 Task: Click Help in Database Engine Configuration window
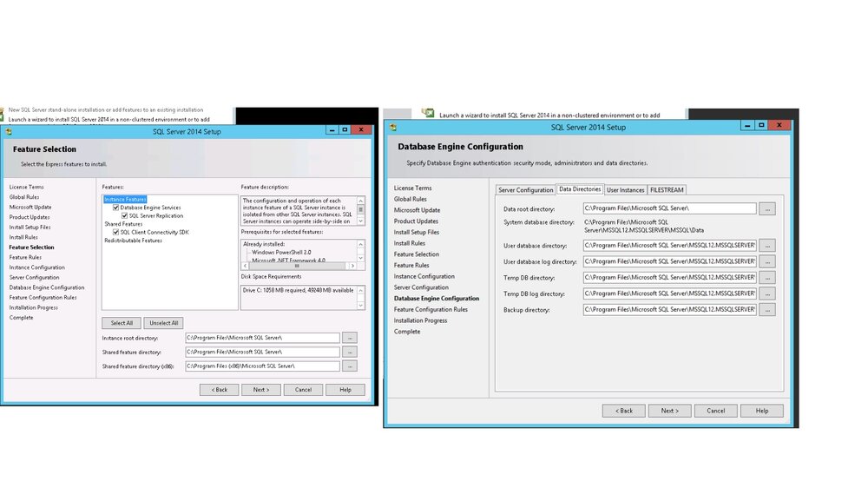tap(762, 411)
